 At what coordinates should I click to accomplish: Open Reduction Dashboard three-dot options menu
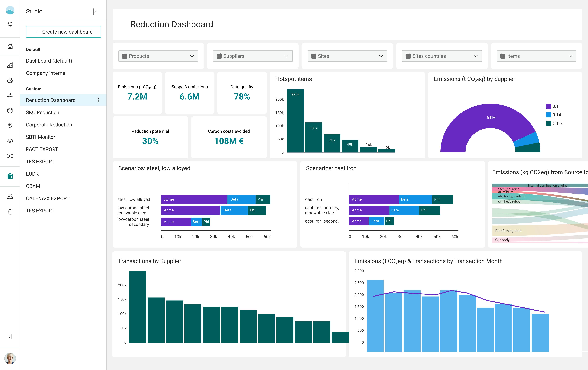(x=98, y=100)
